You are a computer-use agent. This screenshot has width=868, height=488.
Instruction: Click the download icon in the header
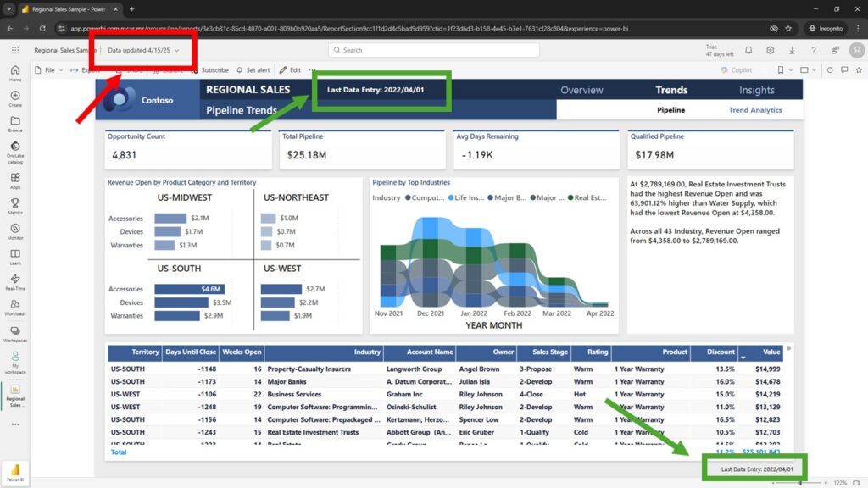[x=792, y=50]
